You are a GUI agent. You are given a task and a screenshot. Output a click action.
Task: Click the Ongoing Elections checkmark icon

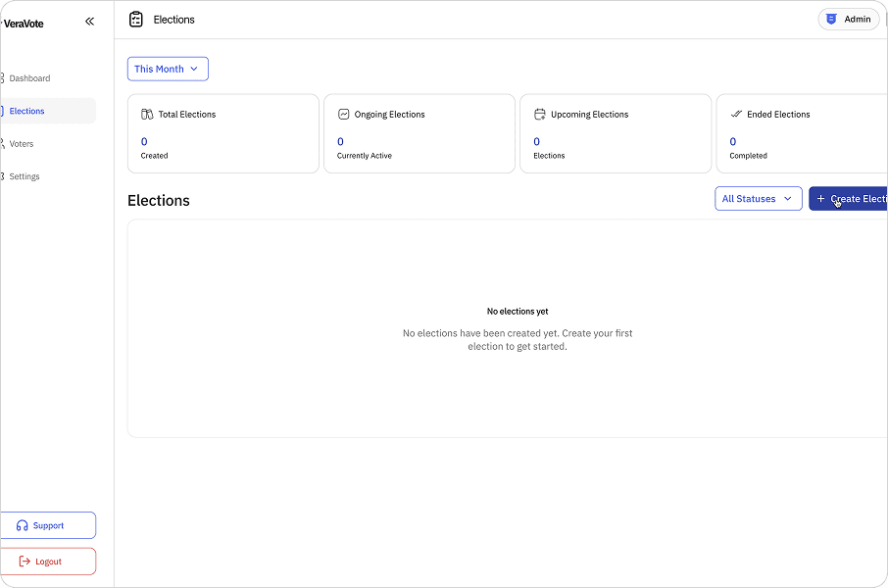coord(343,114)
